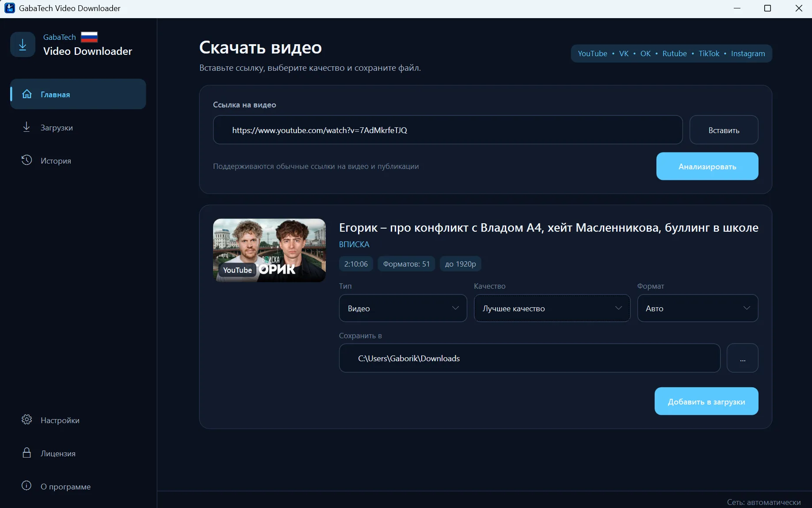Click the Russian flag icon next to GabaTech

click(89, 37)
